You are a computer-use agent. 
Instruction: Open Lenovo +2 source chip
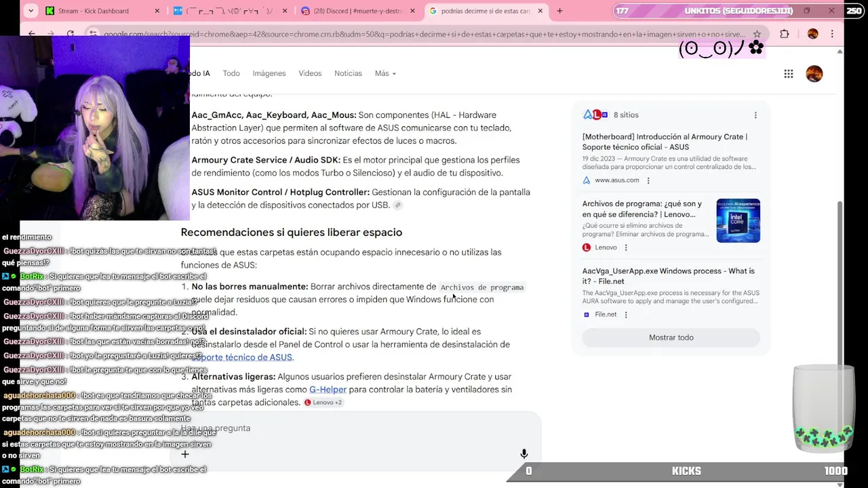click(323, 403)
